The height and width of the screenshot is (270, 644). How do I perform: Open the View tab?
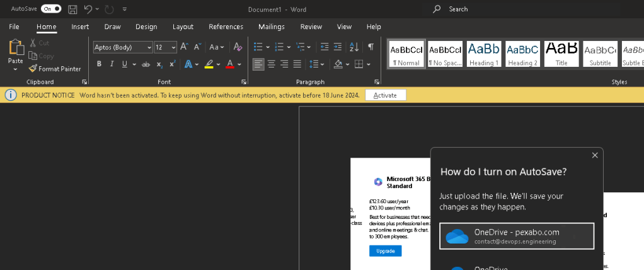(344, 26)
